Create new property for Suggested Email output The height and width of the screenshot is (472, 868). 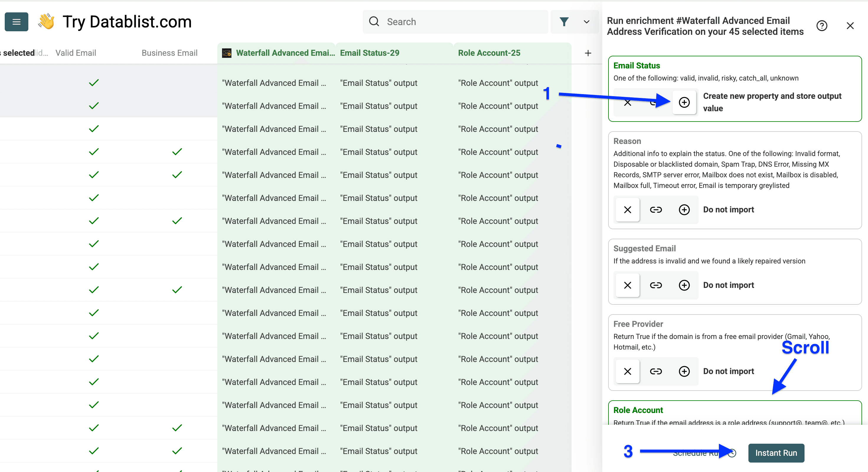[684, 285]
